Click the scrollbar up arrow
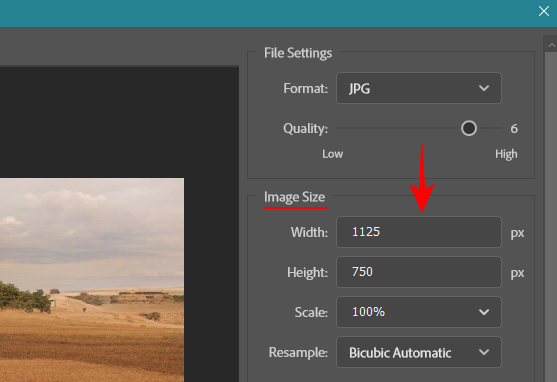The height and width of the screenshot is (382, 557). pos(551,45)
